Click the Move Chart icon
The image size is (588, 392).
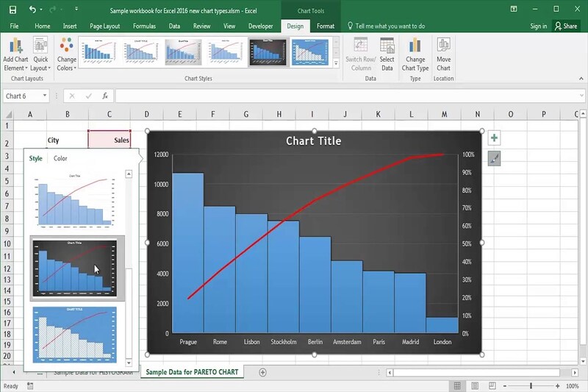(443, 54)
